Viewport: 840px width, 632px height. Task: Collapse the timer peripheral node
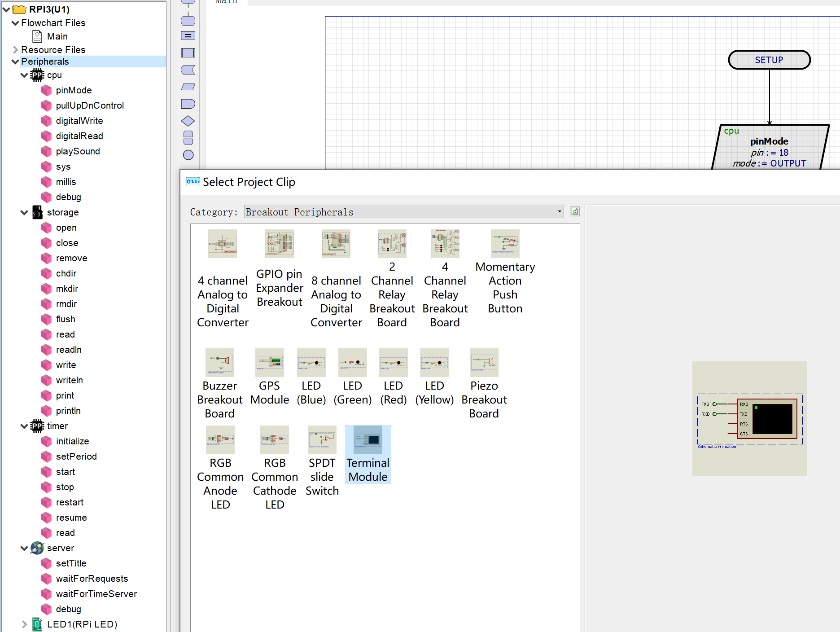(24, 426)
